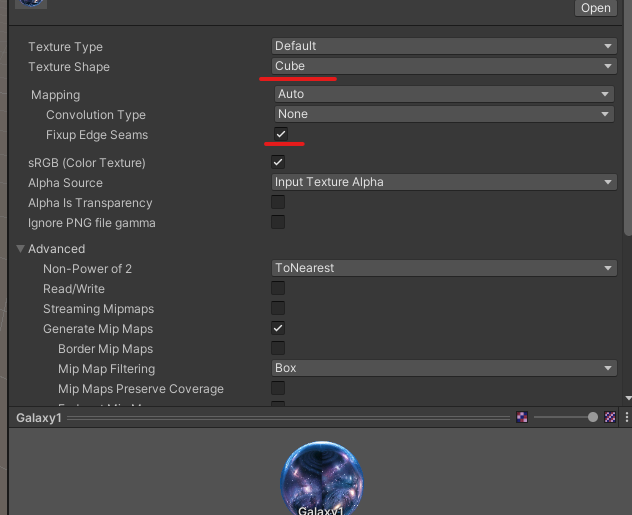Enable Ignore PNG file gamma checkbox
Viewport: 632px width, 515px height.
278,222
